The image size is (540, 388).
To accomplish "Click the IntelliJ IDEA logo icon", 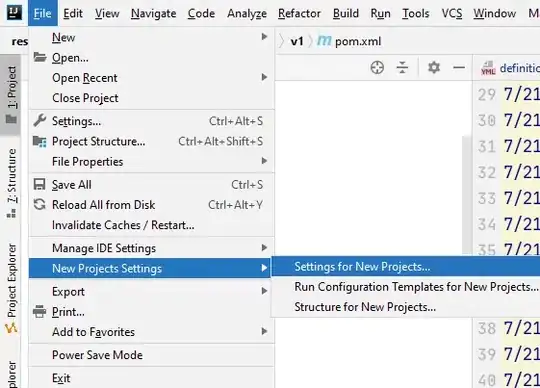I will point(14,13).
